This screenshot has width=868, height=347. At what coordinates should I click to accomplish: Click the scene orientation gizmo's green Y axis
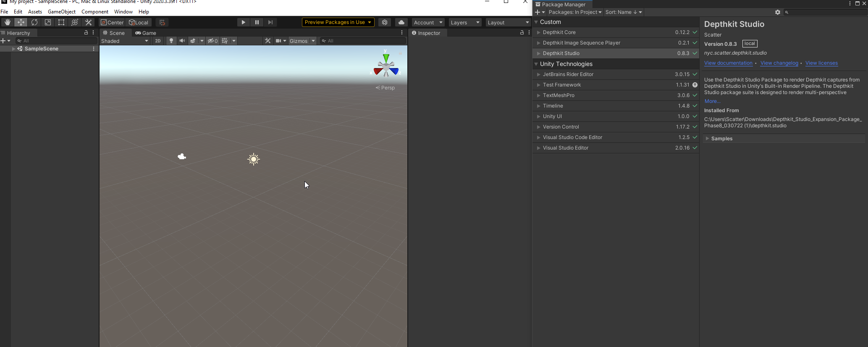tap(385, 57)
